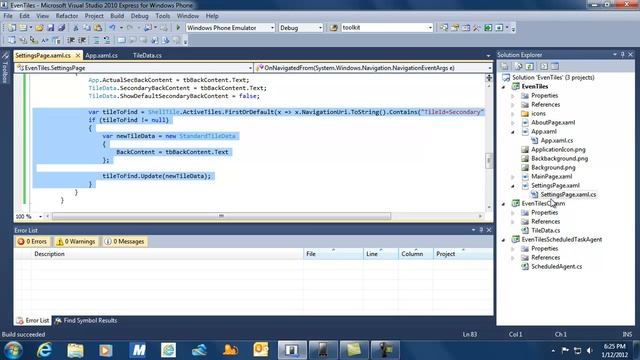Click the Increase Indent icon

(82, 40)
